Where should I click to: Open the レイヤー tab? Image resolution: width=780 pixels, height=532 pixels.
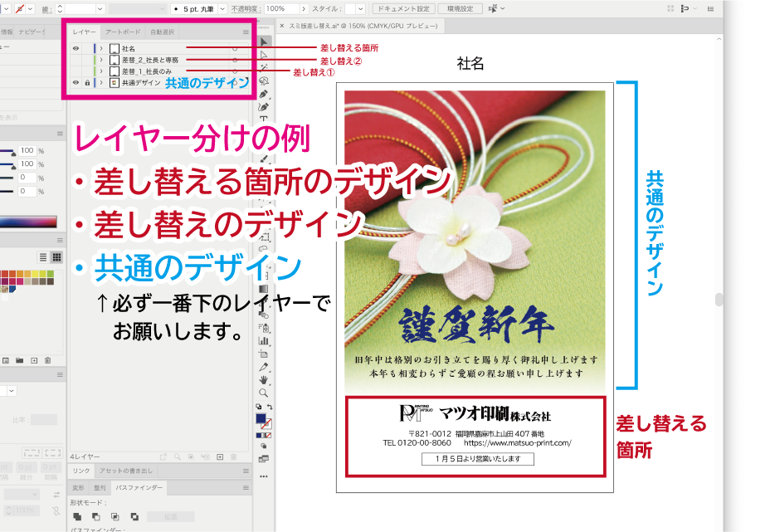click(x=84, y=32)
